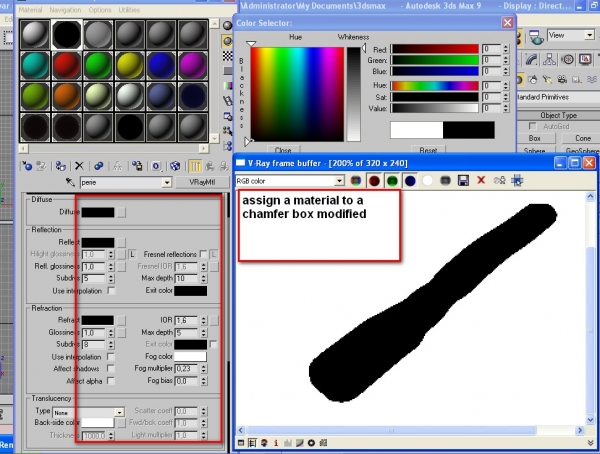600x454 pixels.
Task: Toggle red channel in V-Ray frame buffer
Action: 374,181
